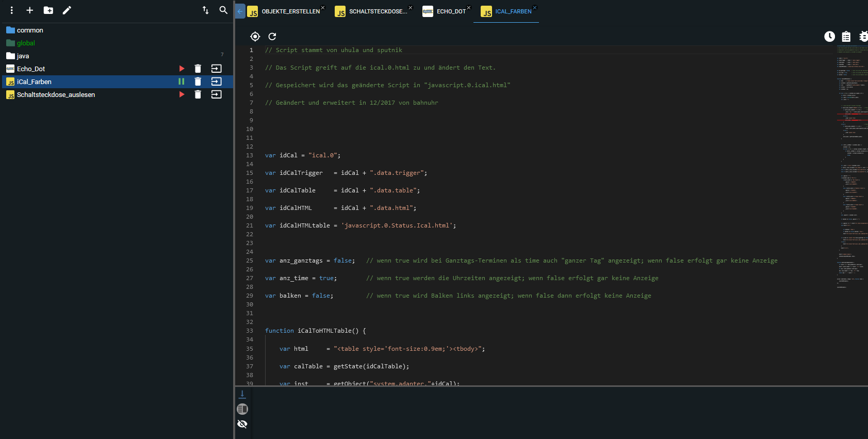Close the ECHO_DOT tab
Screen dimensions: 868x439
pos(469,8)
